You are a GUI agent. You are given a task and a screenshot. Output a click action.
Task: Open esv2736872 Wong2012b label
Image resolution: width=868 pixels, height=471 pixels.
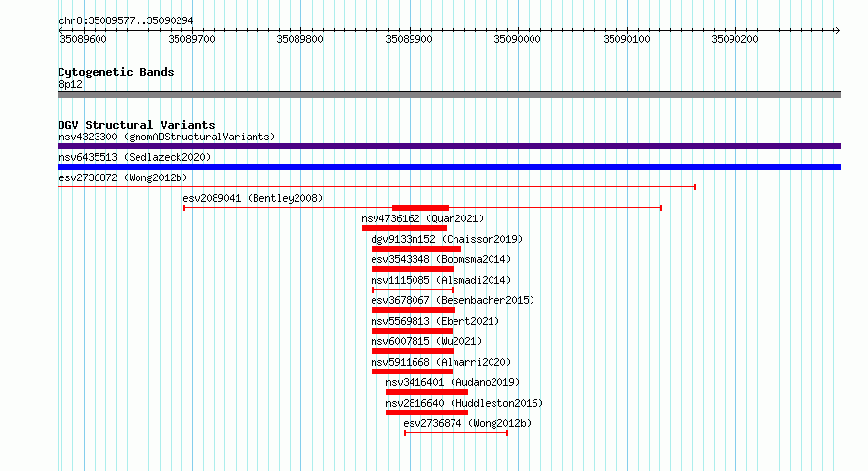point(123,177)
